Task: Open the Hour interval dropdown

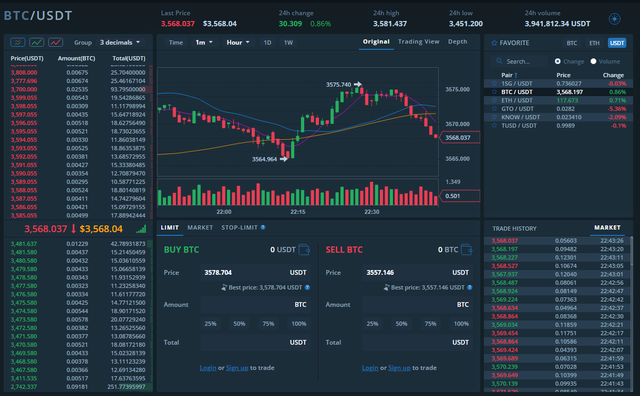Action: tap(238, 42)
